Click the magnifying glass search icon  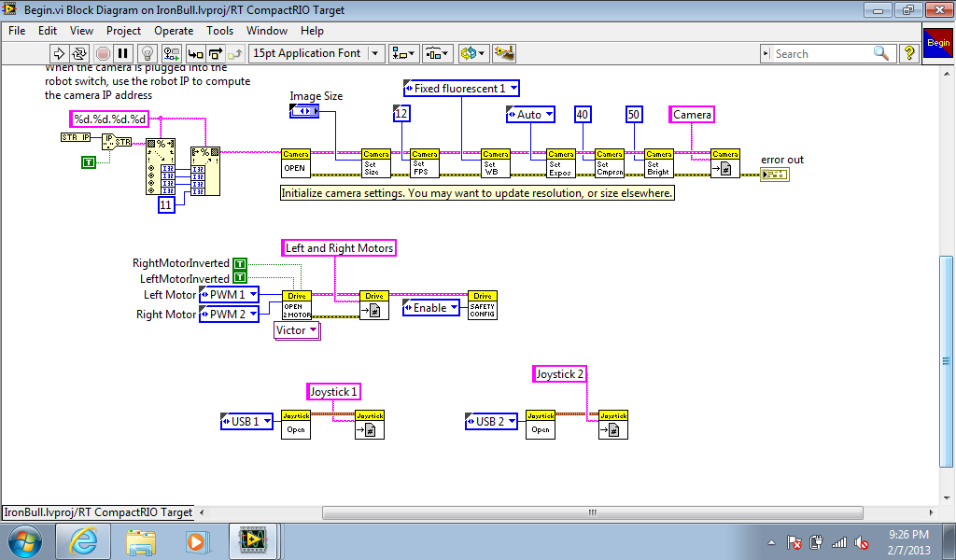[881, 53]
